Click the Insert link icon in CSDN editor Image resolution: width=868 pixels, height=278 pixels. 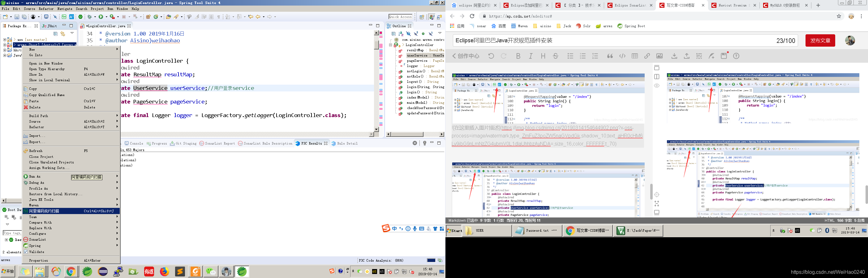click(x=647, y=56)
